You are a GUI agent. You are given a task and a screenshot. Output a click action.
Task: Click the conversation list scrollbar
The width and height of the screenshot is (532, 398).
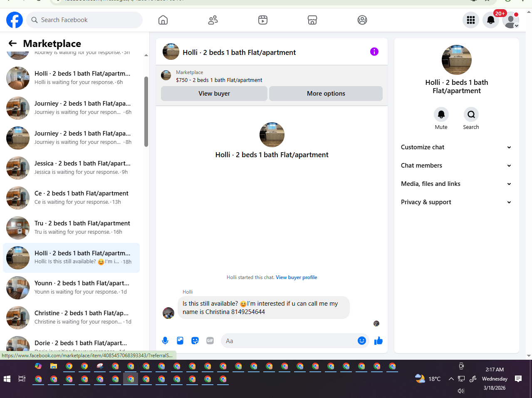click(146, 111)
